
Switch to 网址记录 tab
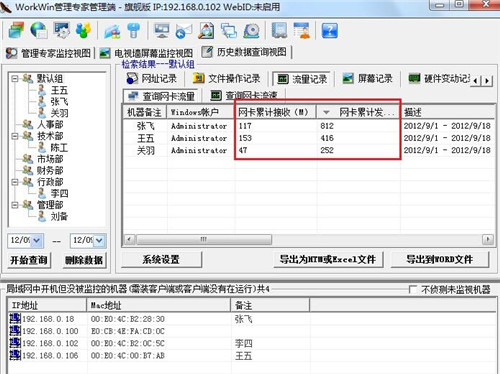151,79
